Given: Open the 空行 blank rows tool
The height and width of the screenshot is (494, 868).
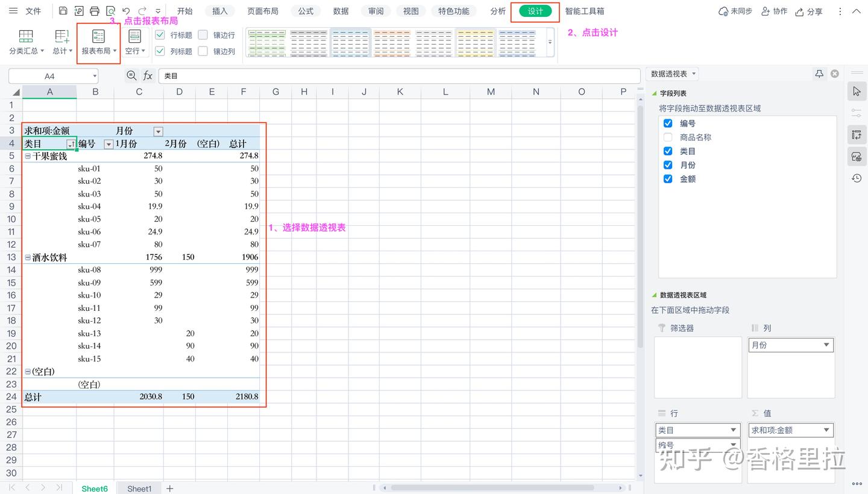Looking at the screenshot, I should (135, 43).
